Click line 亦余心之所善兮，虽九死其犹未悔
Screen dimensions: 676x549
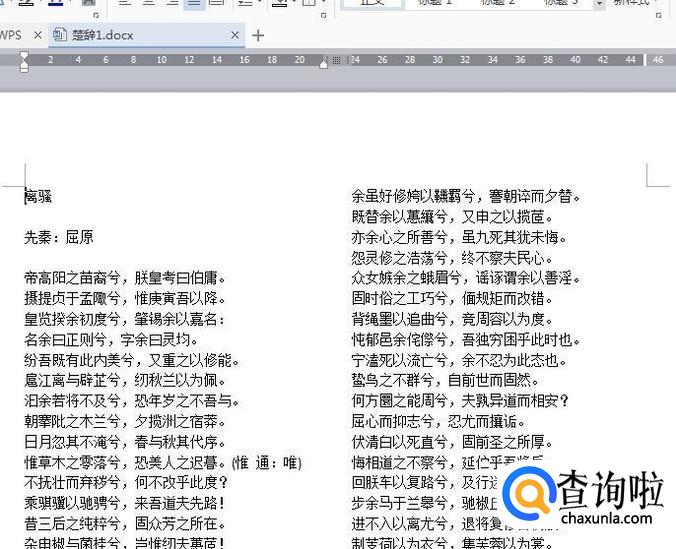(x=460, y=237)
